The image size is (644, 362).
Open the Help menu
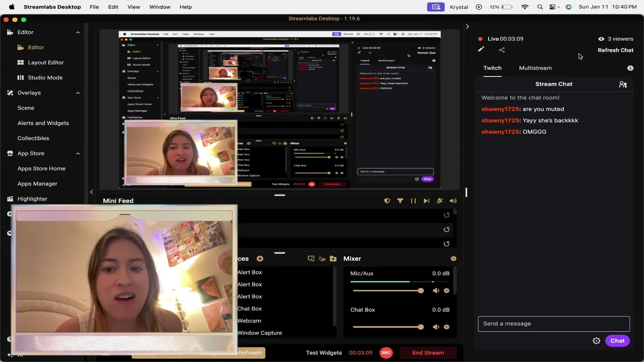(x=186, y=7)
